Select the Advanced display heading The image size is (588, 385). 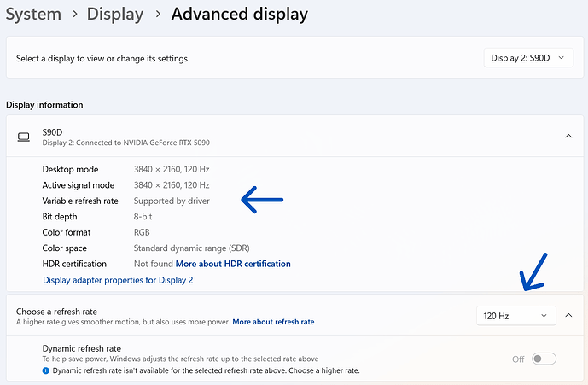239,15
